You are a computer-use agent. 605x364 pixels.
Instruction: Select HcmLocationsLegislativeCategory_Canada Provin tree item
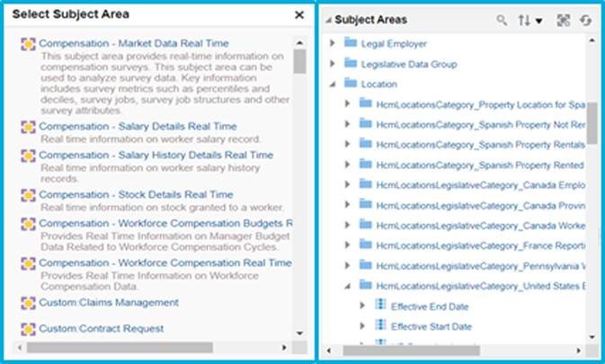tap(481, 206)
